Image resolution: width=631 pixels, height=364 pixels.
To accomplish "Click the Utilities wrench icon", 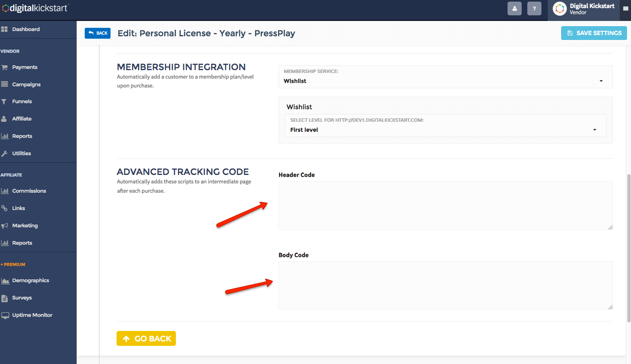I will (x=4, y=154).
